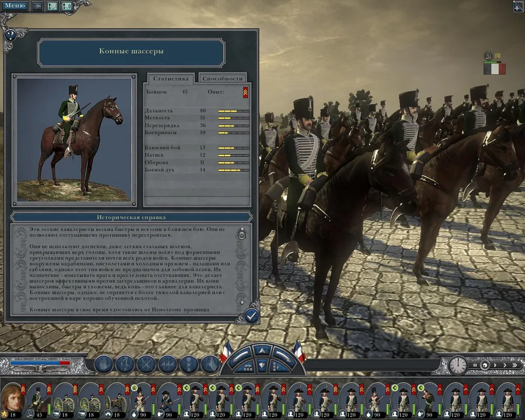Click the balance of power bar
The image size is (525, 420).
coord(40,363)
